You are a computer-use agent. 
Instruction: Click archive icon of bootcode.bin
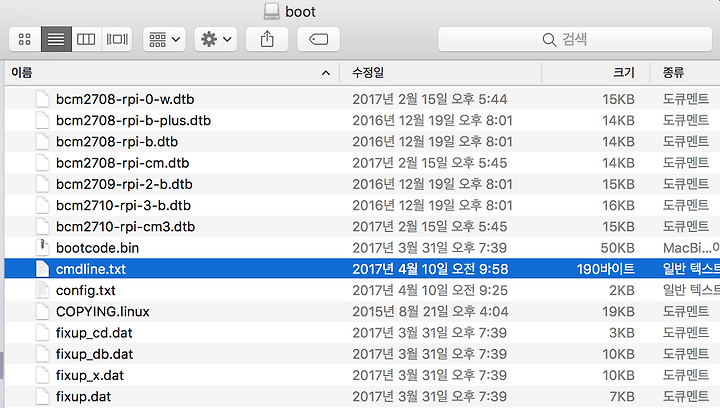point(42,248)
